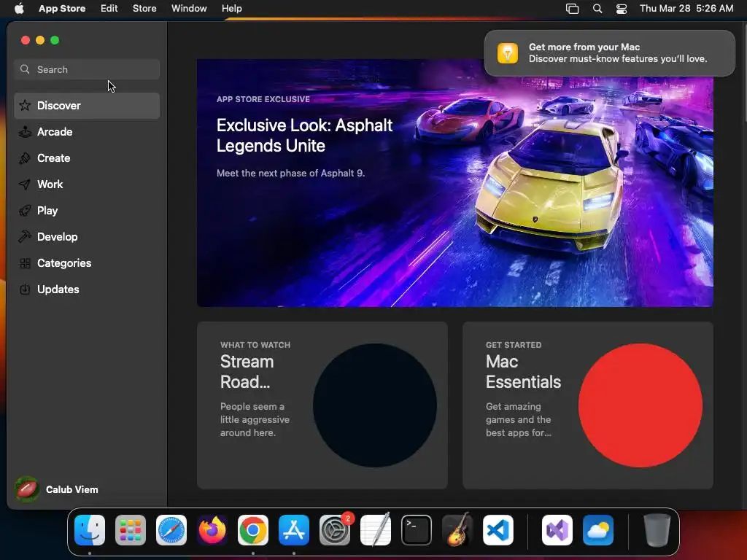Click "Exclusive Look: Asphalt Legends Unite" headline
Screen dimensions: 747x560
click(304, 135)
